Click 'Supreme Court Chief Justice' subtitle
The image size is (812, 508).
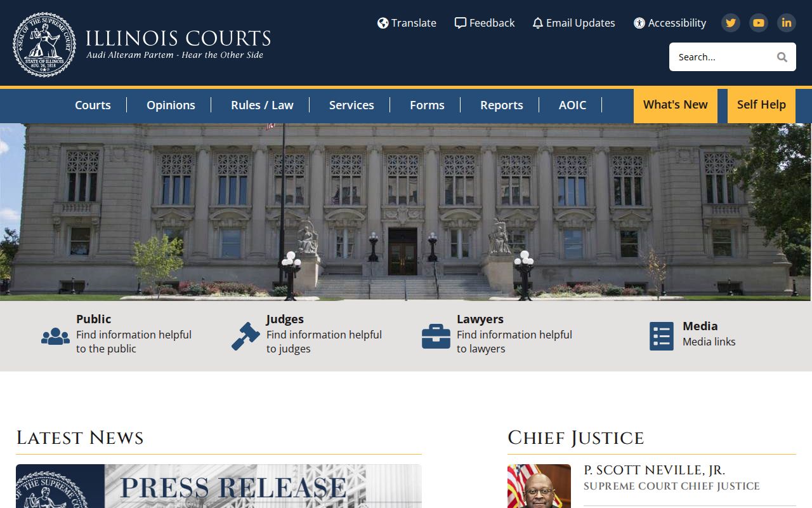point(672,486)
